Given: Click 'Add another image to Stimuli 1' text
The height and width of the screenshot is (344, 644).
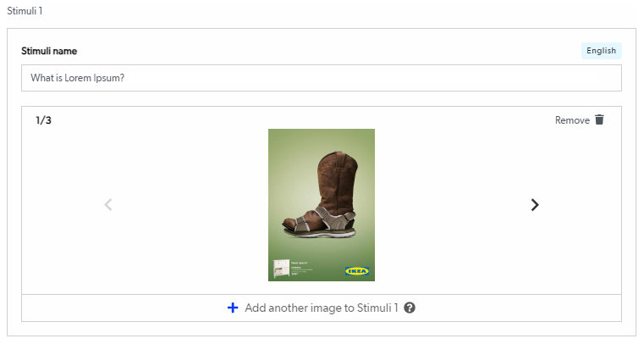Looking at the screenshot, I should [321, 308].
